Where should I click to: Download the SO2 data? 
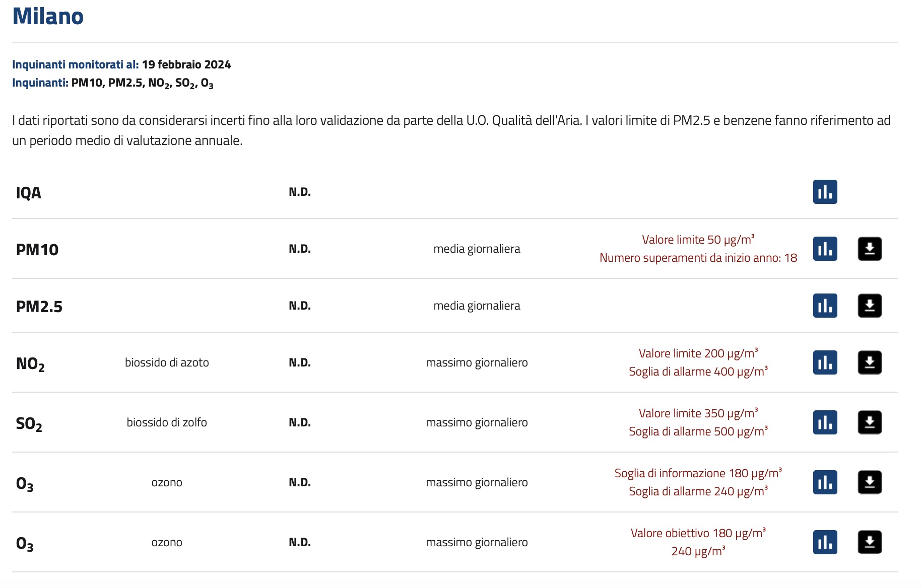pyautogui.click(x=869, y=422)
